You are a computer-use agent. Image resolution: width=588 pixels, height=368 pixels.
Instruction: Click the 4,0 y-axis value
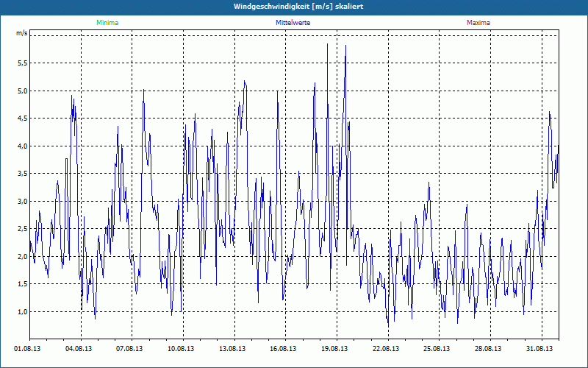(23, 146)
